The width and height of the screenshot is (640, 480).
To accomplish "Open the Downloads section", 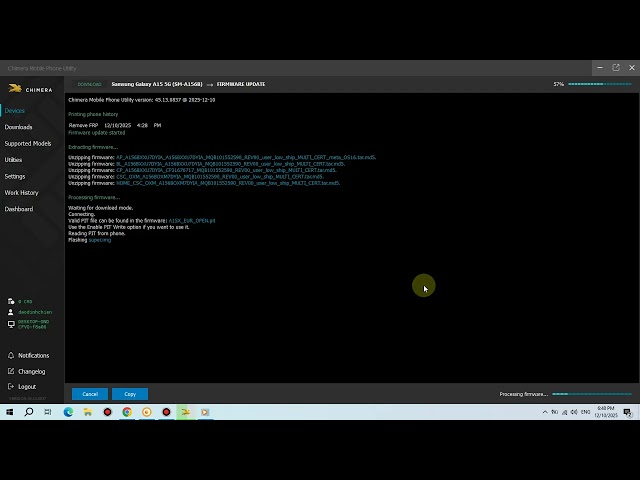I will [x=18, y=127].
